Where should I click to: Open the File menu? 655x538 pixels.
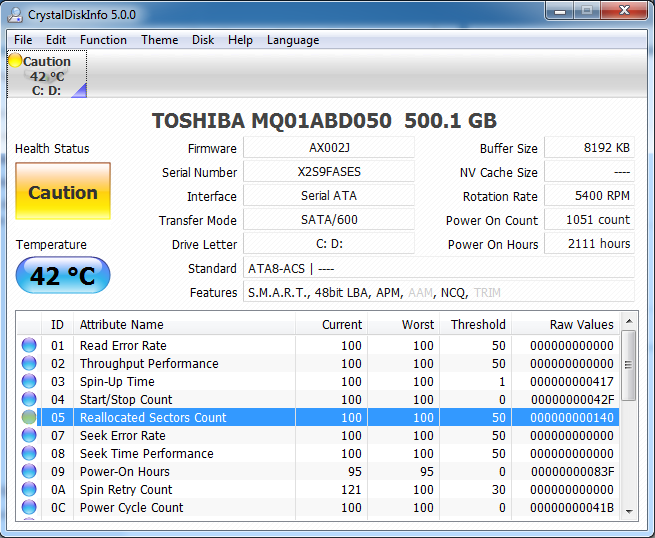(x=23, y=40)
